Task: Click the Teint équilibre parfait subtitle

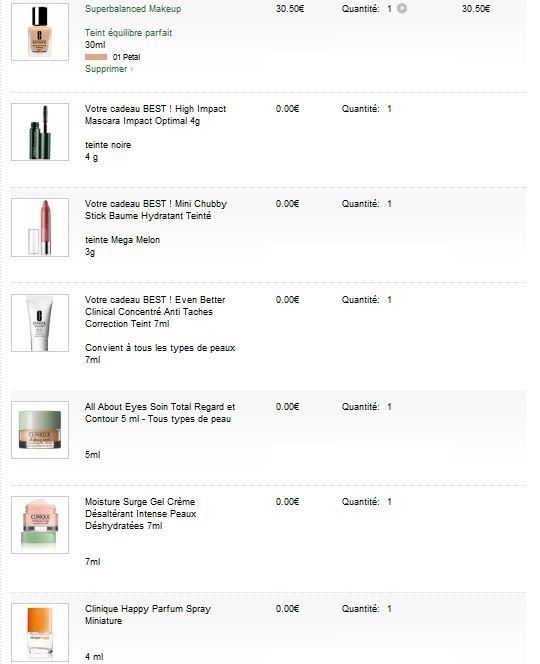Action: 128,33
